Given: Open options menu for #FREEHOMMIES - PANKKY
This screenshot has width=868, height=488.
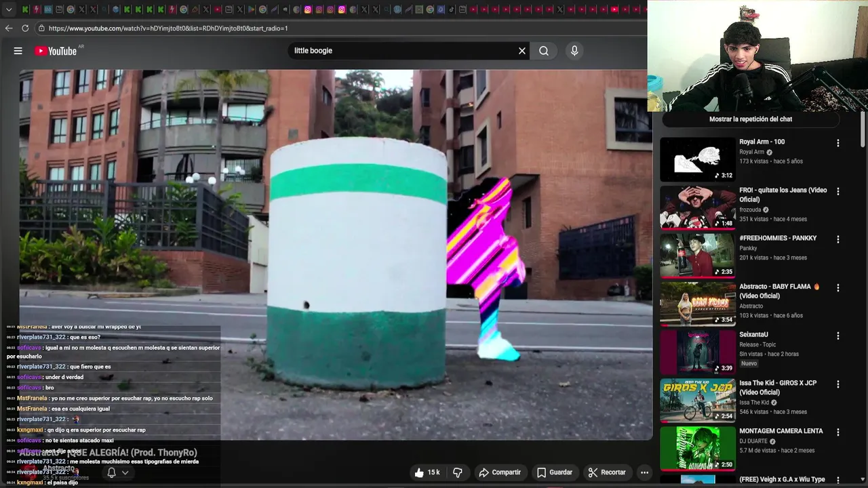Looking at the screenshot, I should pyautogui.click(x=838, y=239).
